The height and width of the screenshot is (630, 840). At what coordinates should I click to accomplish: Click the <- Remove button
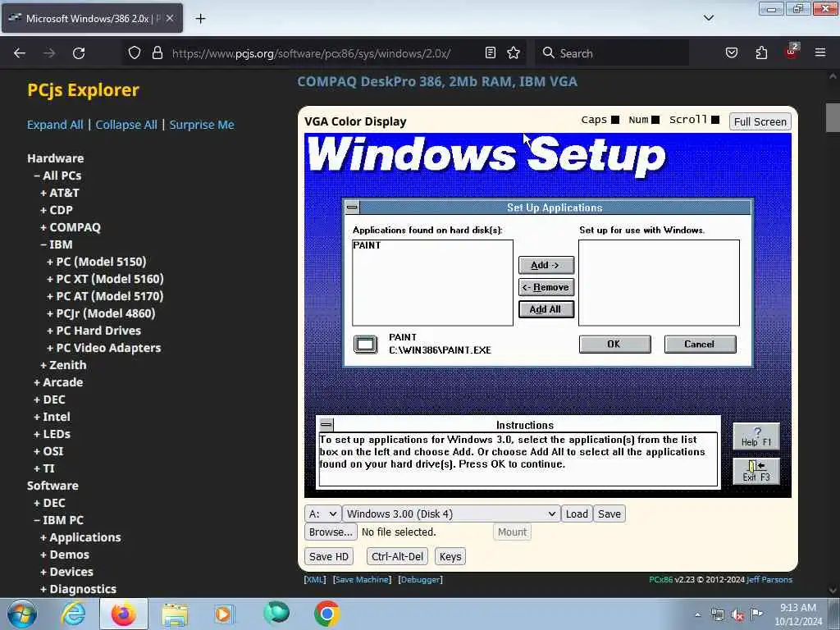[x=546, y=287]
